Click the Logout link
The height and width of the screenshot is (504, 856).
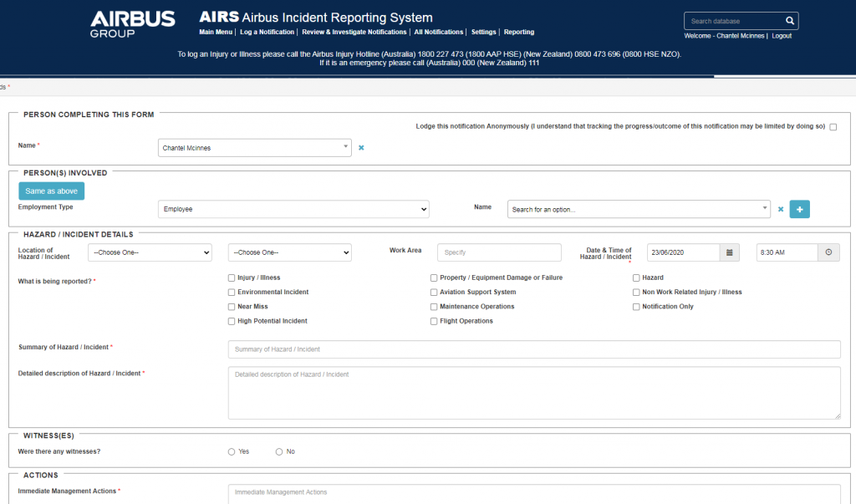tap(782, 36)
